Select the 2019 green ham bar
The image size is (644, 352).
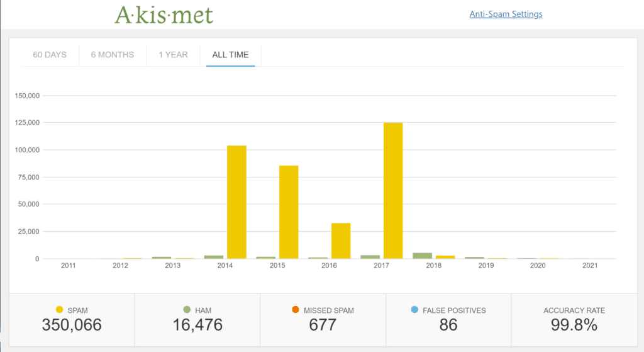pos(474,258)
